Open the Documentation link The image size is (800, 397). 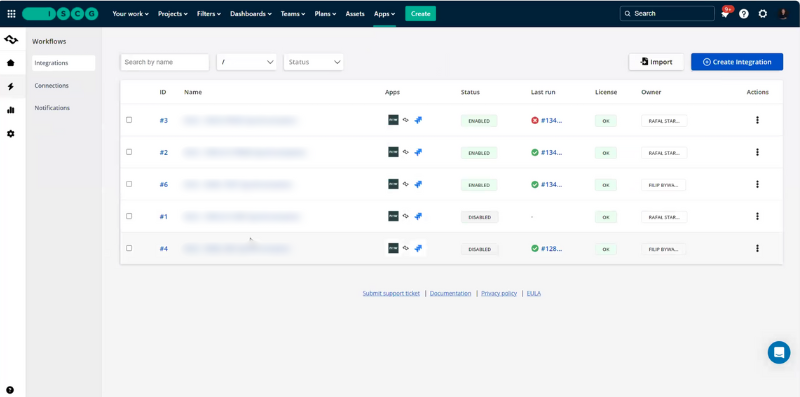[451, 293]
